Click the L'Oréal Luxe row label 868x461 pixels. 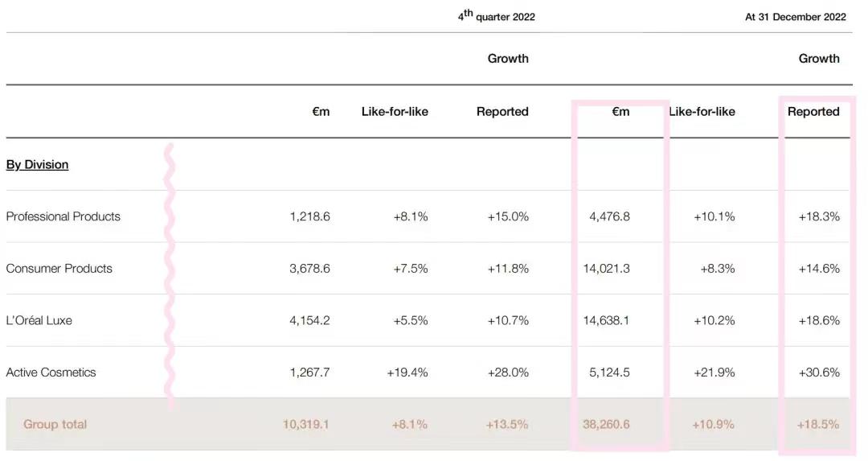point(39,320)
